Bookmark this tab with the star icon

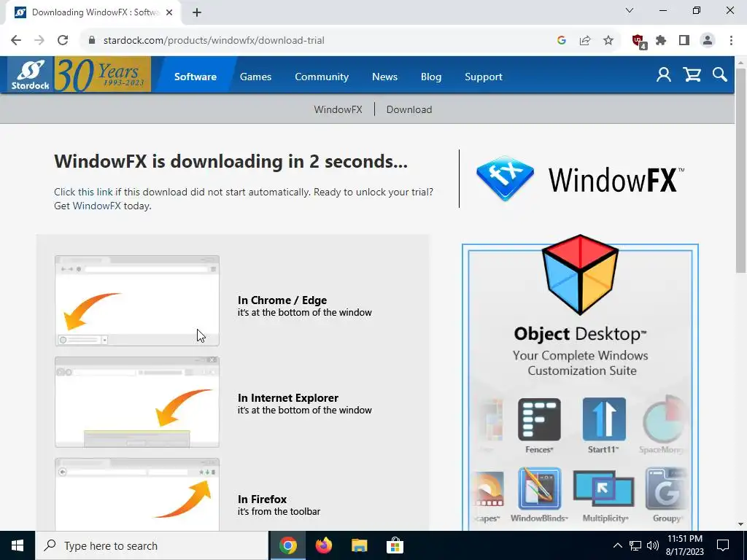tap(608, 41)
